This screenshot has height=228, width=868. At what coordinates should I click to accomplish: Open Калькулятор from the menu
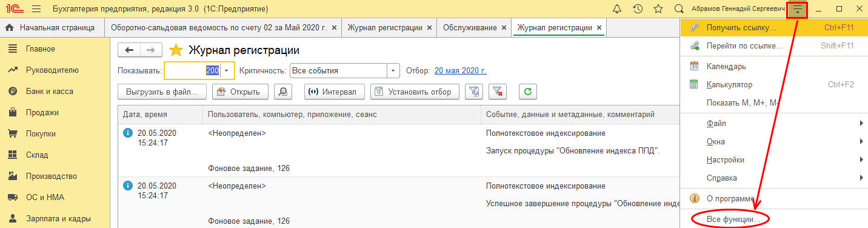coord(774,84)
